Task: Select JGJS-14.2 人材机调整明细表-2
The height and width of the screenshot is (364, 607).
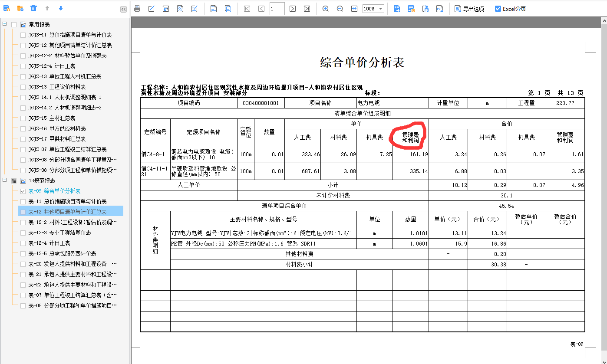Action: 65,108
